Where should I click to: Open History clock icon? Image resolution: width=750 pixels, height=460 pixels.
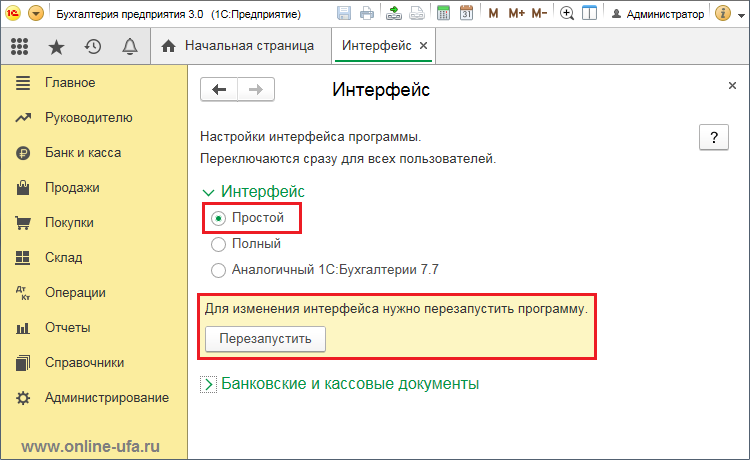(93, 46)
